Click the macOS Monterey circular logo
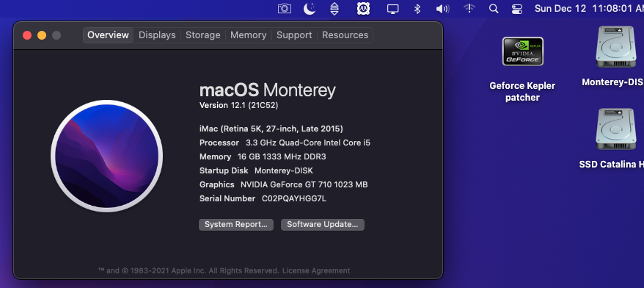The height and width of the screenshot is (288, 644). click(x=107, y=156)
